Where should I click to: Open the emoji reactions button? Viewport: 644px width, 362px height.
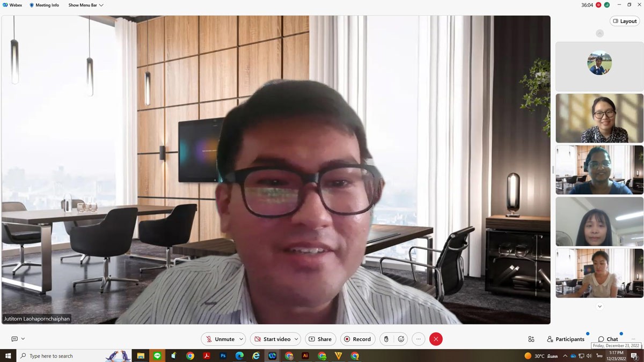coord(401,339)
